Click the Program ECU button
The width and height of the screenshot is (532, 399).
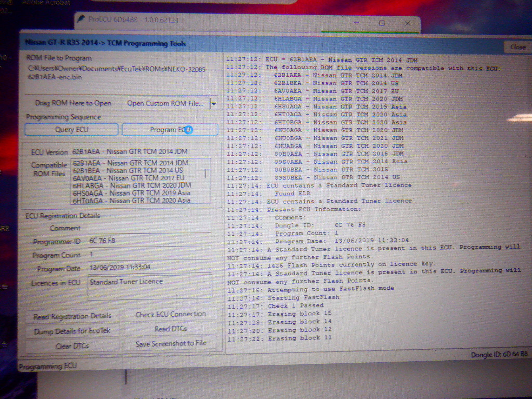pyautogui.click(x=170, y=130)
